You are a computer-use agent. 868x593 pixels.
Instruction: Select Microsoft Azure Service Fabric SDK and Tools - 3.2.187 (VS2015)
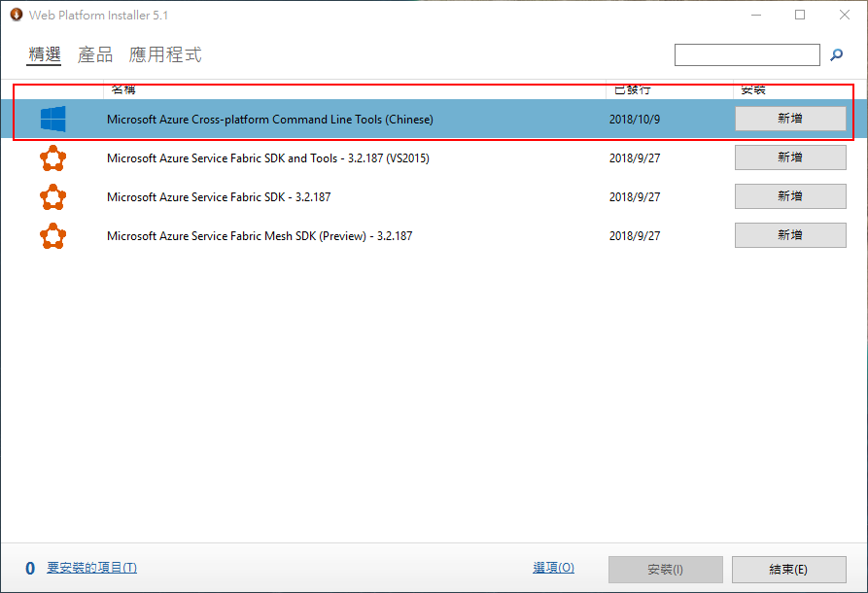click(x=268, y=158)
